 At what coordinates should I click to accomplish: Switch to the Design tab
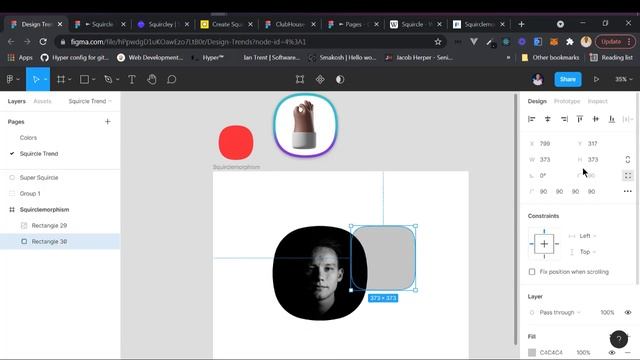point(537,101)
